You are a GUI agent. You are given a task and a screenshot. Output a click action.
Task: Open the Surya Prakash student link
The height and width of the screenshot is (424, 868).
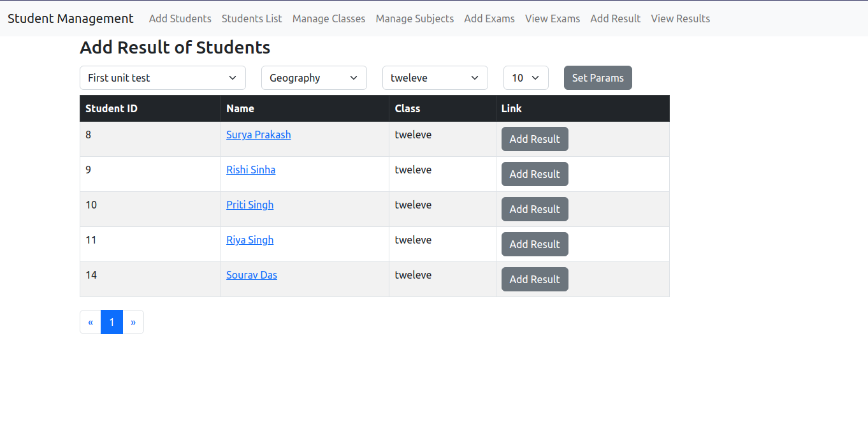coord(258,135)
